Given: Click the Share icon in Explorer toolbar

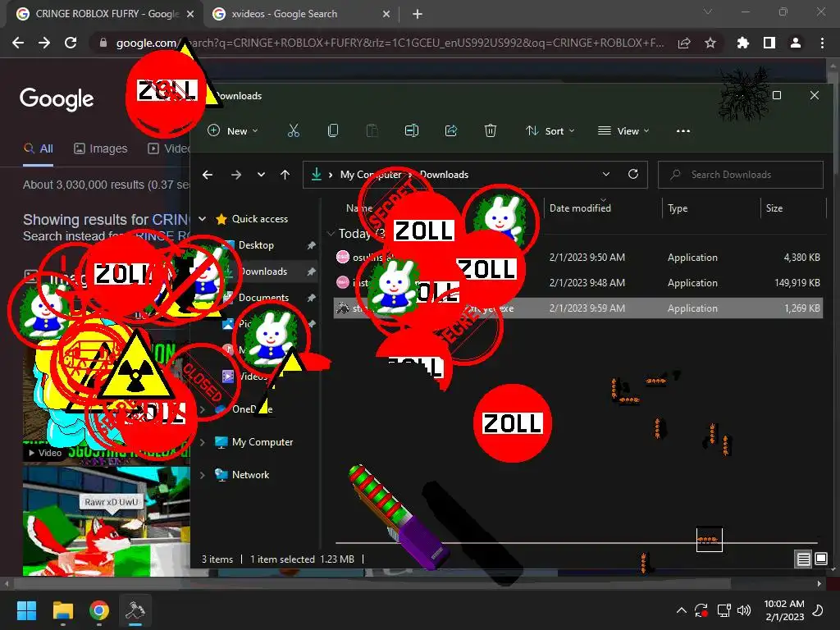Looking at the screenshot, I should tap(451, 130).
